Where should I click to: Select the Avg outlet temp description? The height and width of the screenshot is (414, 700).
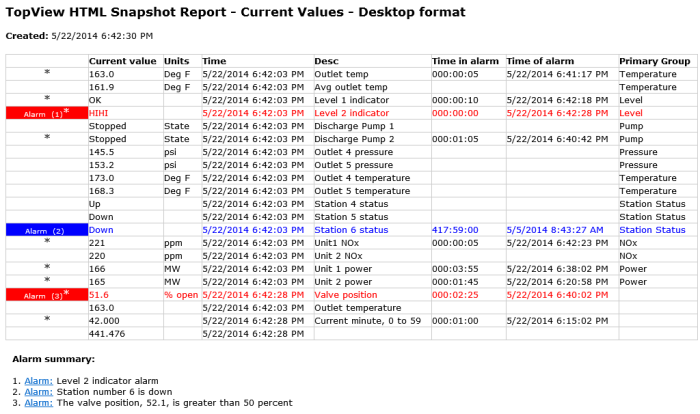tap(350, 87)
